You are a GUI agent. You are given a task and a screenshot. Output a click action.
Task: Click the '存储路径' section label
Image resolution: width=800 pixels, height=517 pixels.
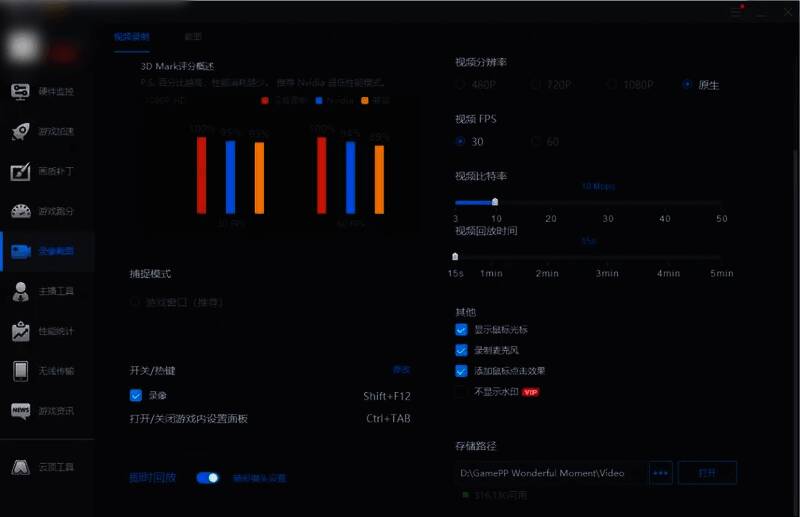point(476,446)
